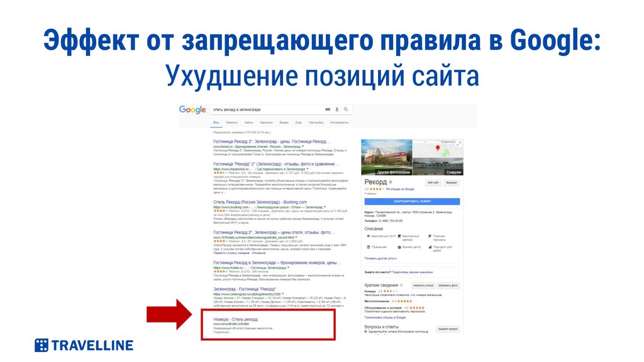Click the 'Веб-сайт' button in knowledge panel
Screen dimensions: 644x362
pyautogui.click(x=433, y=183)
